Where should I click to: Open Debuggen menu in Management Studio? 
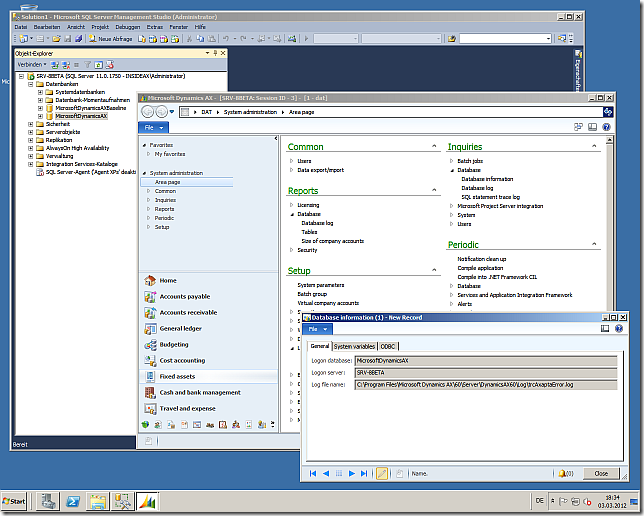point(128,27)
